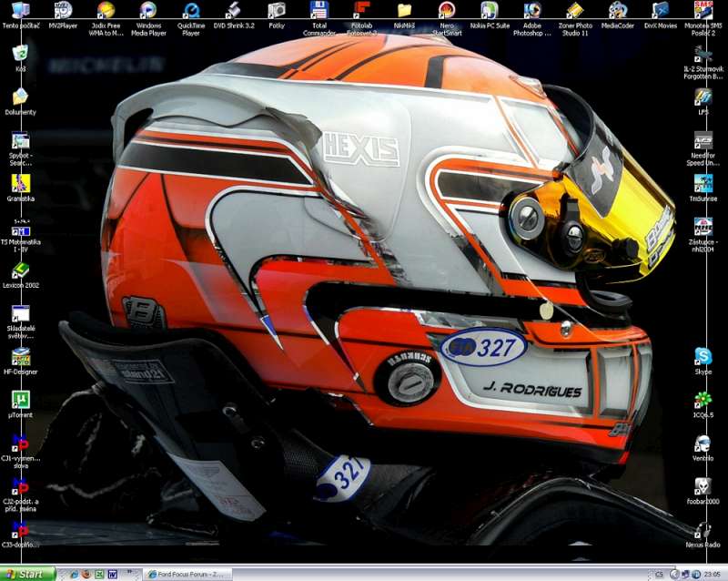The image size is (728, 581).
Task: Open the QuickTime Player icon
Action: (191, 11)
